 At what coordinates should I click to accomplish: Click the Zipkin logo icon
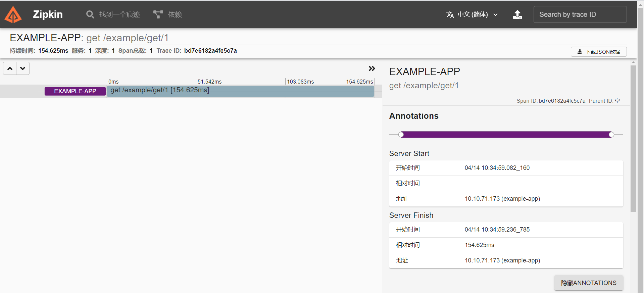(13, 14)
